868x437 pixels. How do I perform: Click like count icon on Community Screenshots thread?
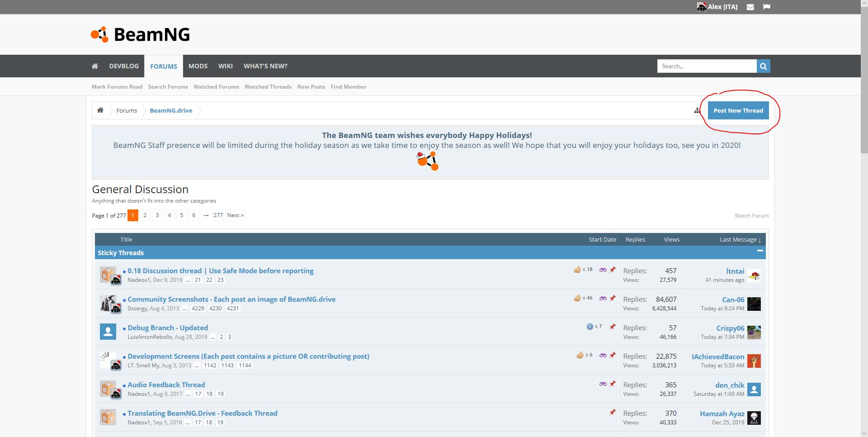577,298
